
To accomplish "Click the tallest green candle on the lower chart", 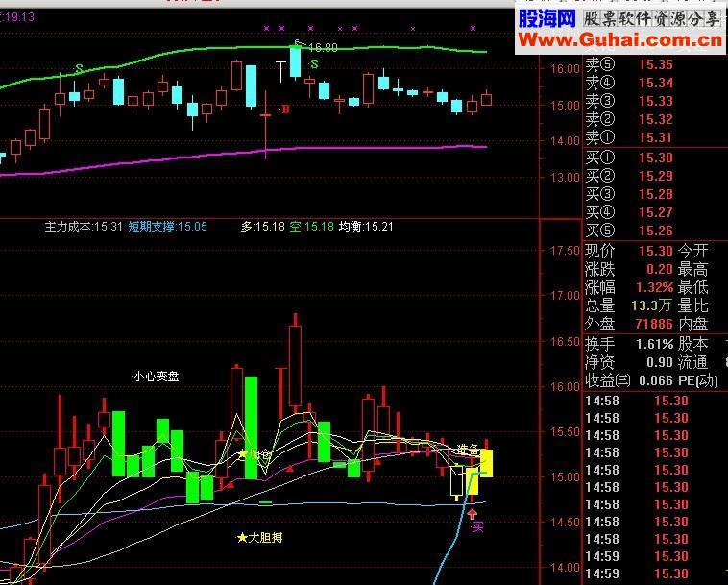I will pyautogui.click(x=251, y=427).
